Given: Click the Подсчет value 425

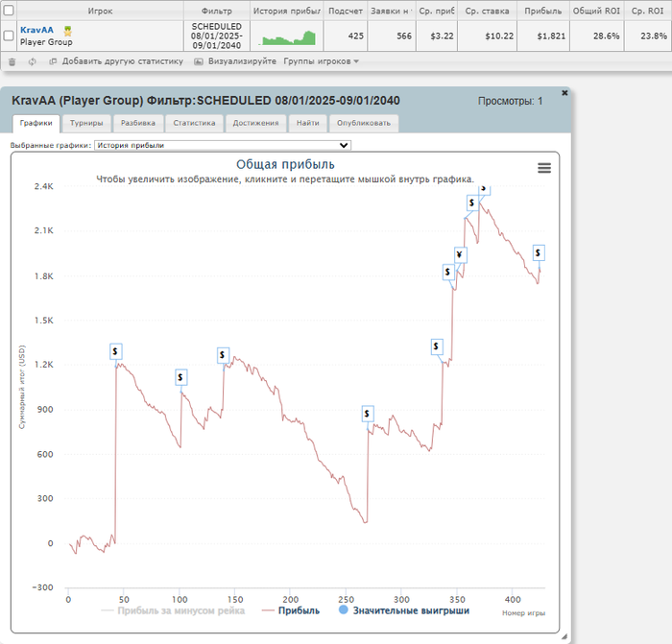Looking at the screenshot, I should [356, 36].
